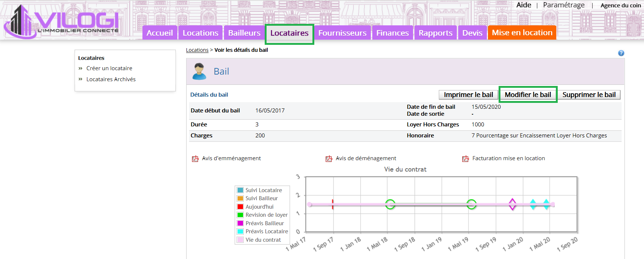Viewport: 644px width, 259px height.
Task: Click the Supprimer le bail button
Action: coord(589,95)
